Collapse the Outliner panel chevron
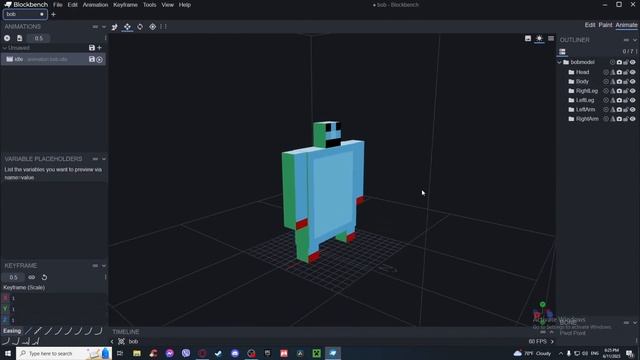 click(635, 40)
